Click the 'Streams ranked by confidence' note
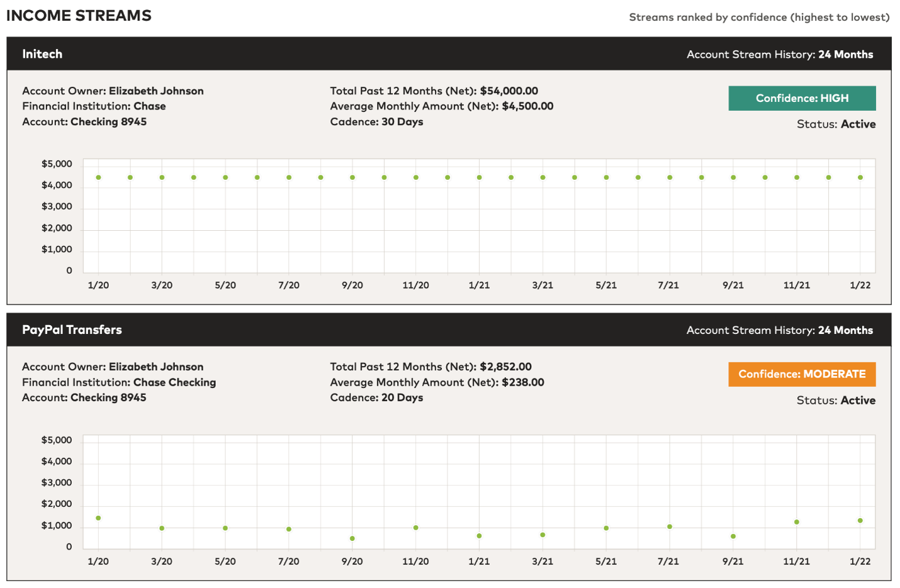 point(759,18)
